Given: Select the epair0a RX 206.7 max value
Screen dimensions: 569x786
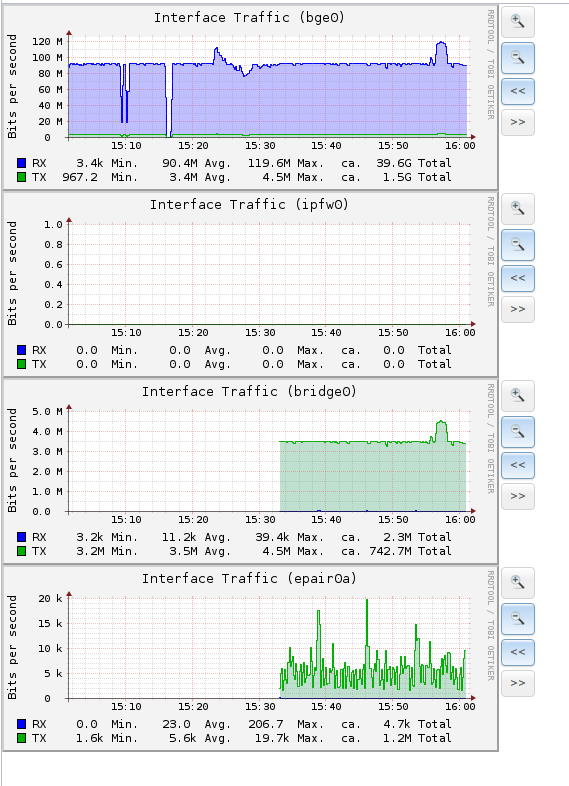Looking at the screenshot, I should pyautogui.click(x=266, y=724).
